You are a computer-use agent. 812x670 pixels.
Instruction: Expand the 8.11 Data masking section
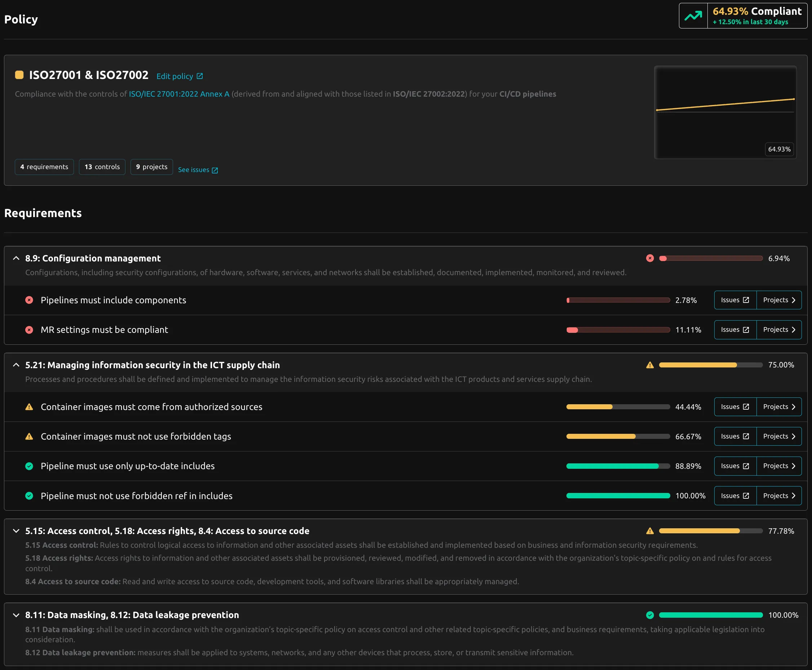click(x=16, y=615)
